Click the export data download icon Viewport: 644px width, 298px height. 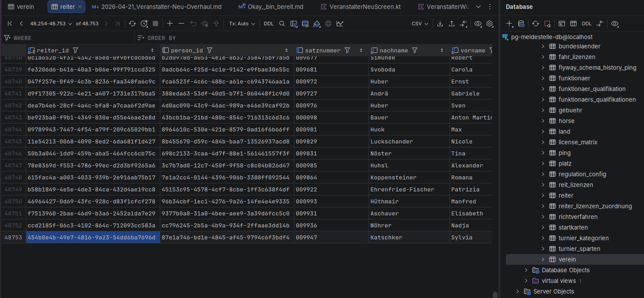point(440,24)
